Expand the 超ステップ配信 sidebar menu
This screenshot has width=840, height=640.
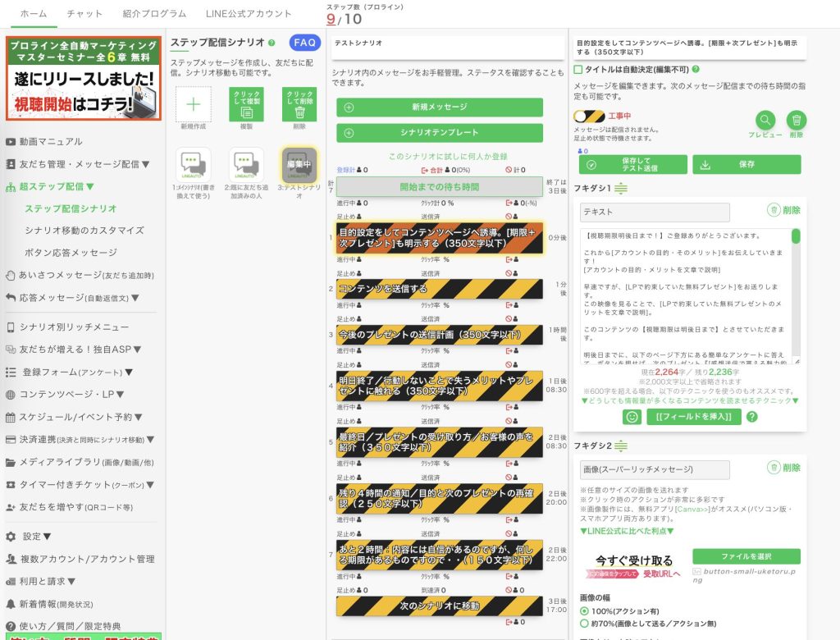tap(58, 186)
